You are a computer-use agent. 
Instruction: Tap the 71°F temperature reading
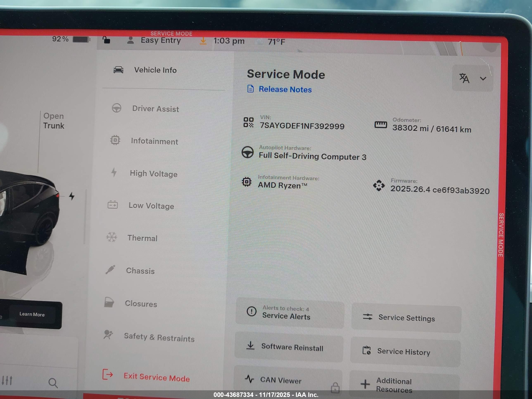pyautogui.click(x=276, y=42)
